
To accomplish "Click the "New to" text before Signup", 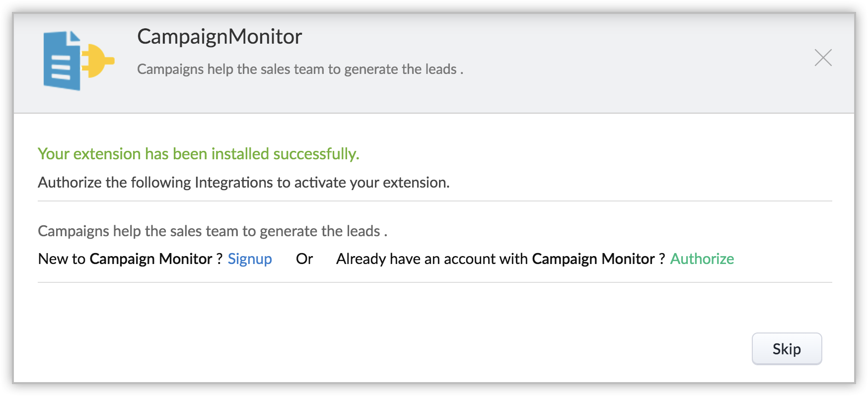I will click(62, 259).
